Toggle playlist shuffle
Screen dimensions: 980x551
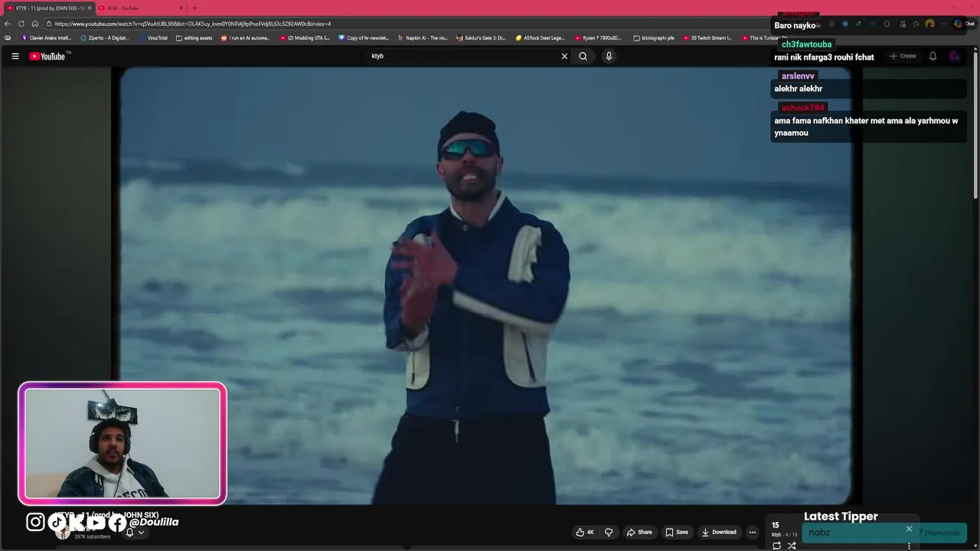tap(792, 546)
